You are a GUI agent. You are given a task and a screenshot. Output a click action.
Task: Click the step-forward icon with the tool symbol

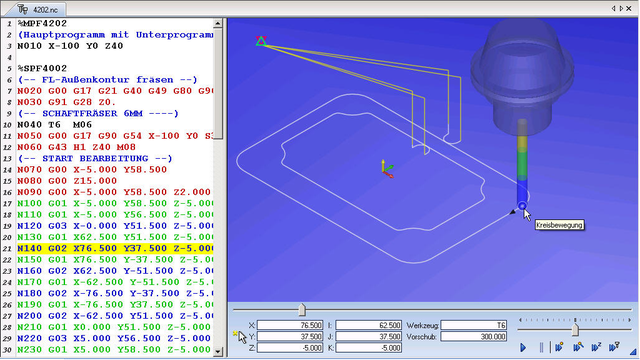point(614,347)
